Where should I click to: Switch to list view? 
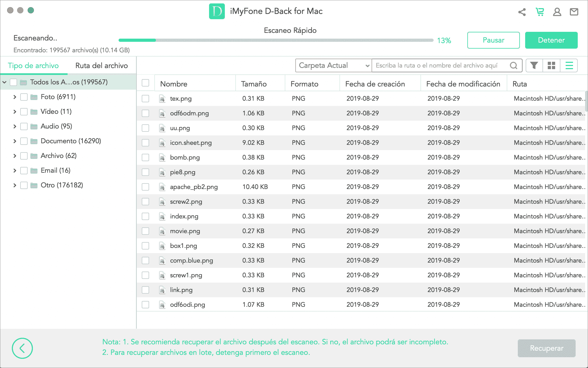point(569,65)
